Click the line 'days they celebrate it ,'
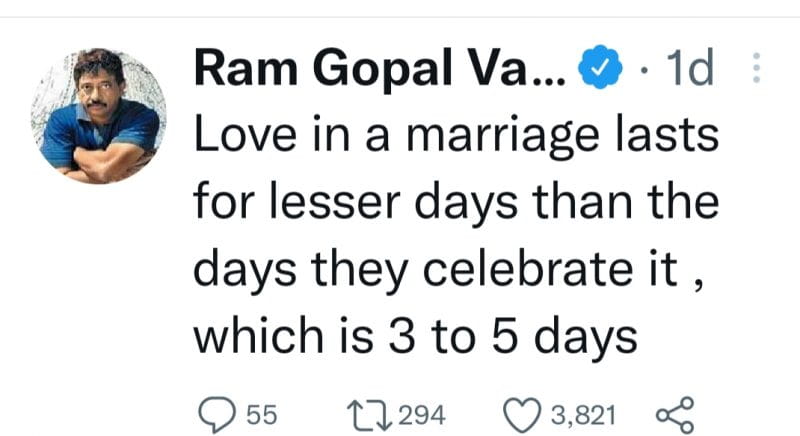Screen dimensions: 800x436 pos(449,270)
